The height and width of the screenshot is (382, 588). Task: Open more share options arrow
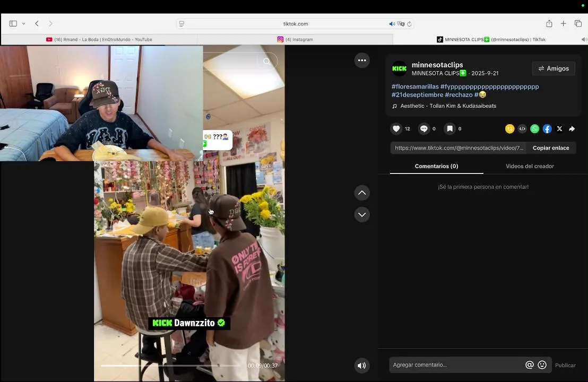coord(572,129)
